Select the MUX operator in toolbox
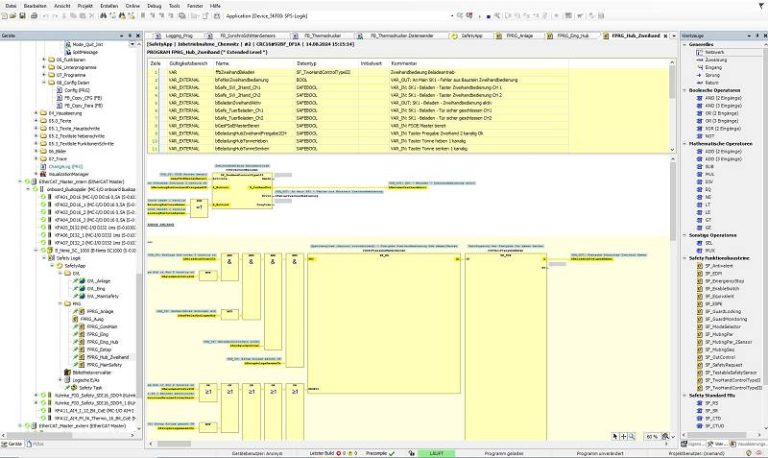 click(706, 248)
